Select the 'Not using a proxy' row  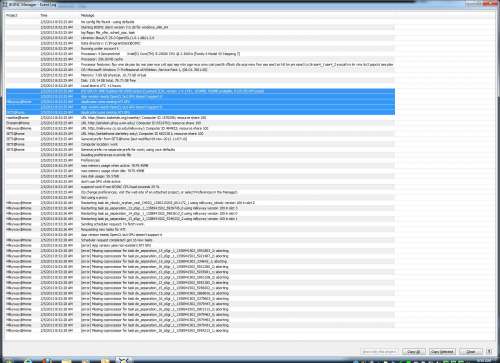pyautogui.click(x=200, y=198)
